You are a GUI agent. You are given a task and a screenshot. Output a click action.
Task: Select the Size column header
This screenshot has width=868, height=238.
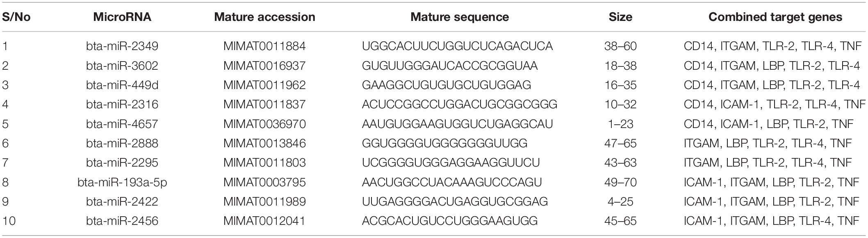tap(620, 17)
